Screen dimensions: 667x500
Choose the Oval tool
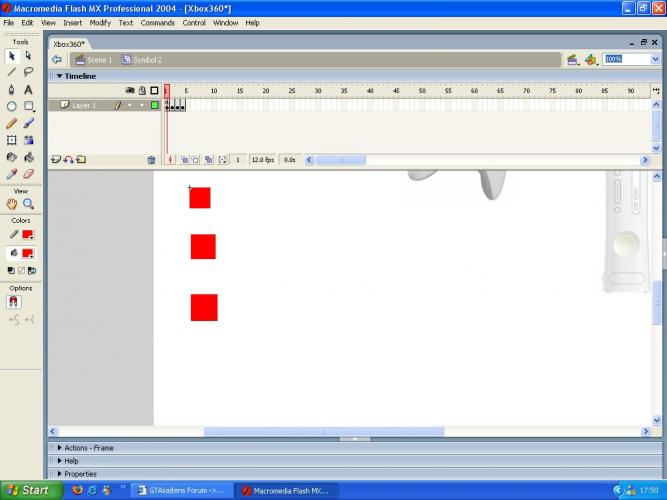pyautogui.click(x=12, y=106)
